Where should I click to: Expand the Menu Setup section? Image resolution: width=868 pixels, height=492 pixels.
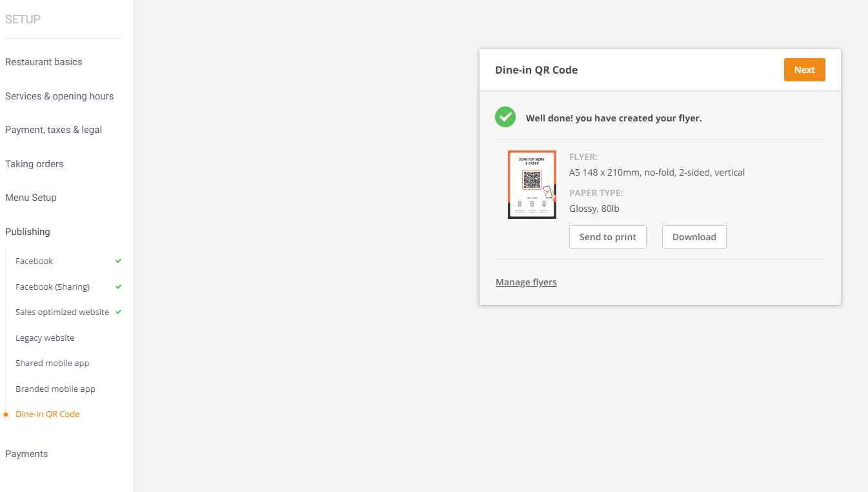[x=30, y=198]
